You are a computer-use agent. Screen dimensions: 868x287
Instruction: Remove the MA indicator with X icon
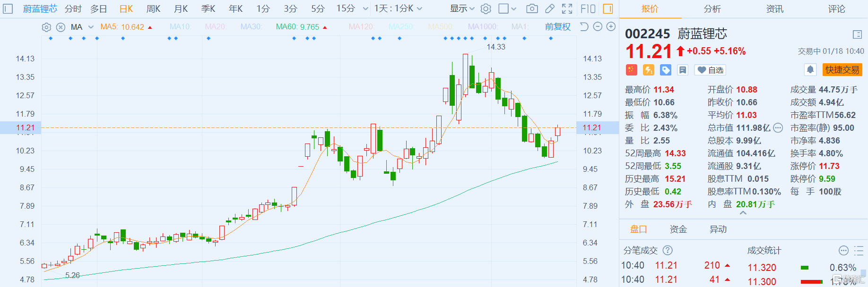pos(61,27)
